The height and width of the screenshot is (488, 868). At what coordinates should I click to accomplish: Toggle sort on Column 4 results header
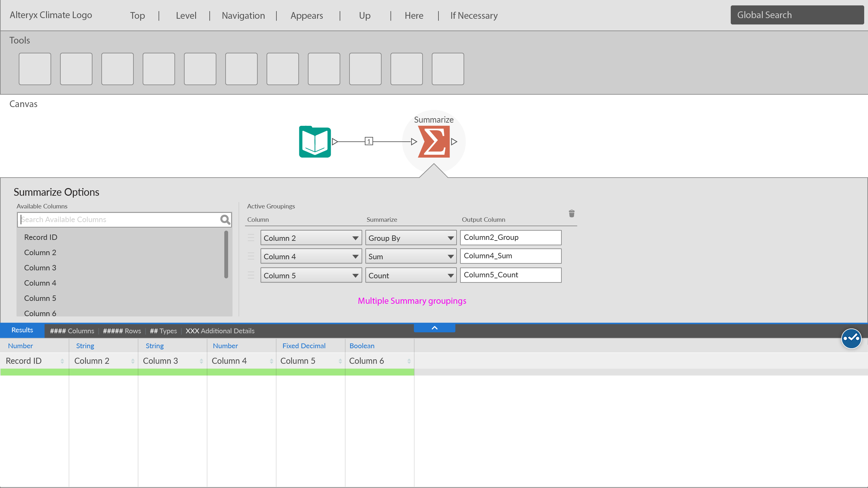271,361
